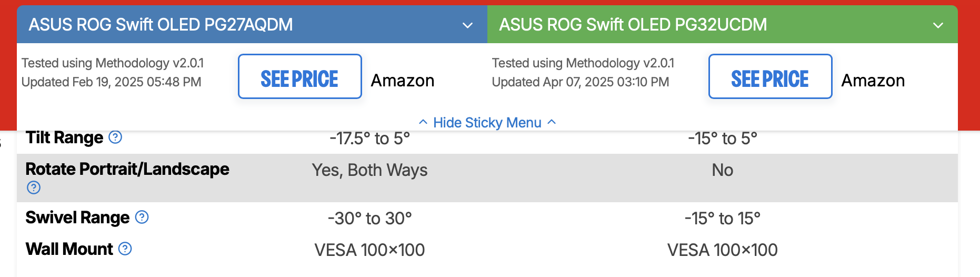Click up chevron right of Hide Sticky Menu
The image size is (980, 277).
click(x=552, y=122)
